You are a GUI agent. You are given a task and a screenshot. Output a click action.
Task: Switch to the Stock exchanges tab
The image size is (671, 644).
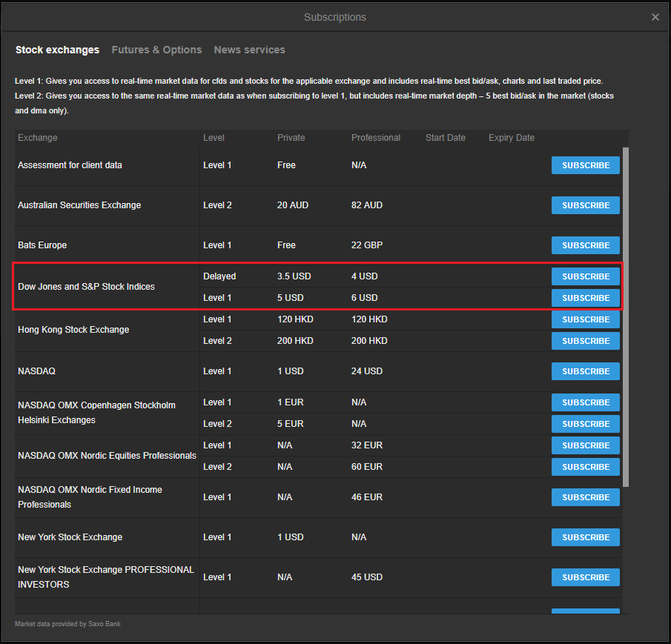point(57,50)
